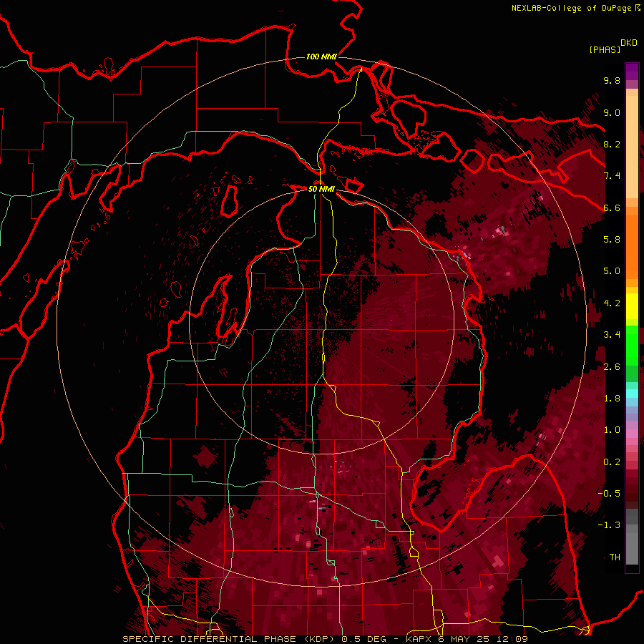Select the 3.4 value on the color scale
The width and height of the screenshot is (644, 644).
pyautogui.click(x=612, y=335)
